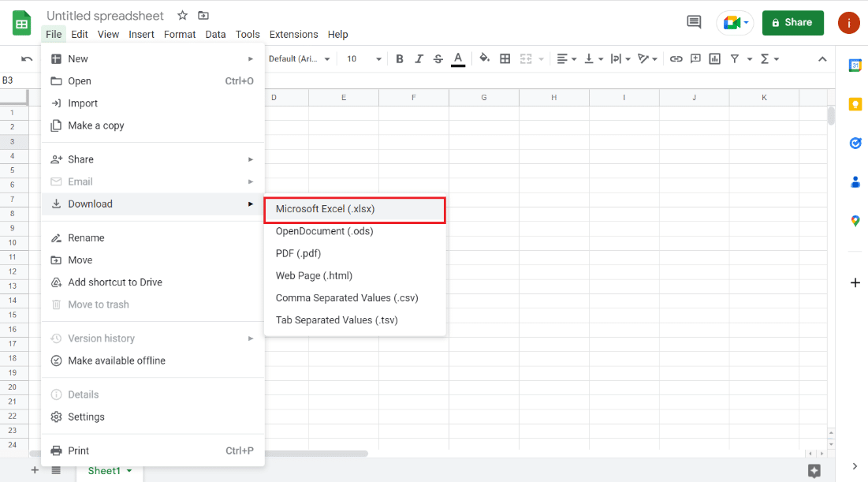
Task: Select Print in File menu
Action: tap(153, 451)
